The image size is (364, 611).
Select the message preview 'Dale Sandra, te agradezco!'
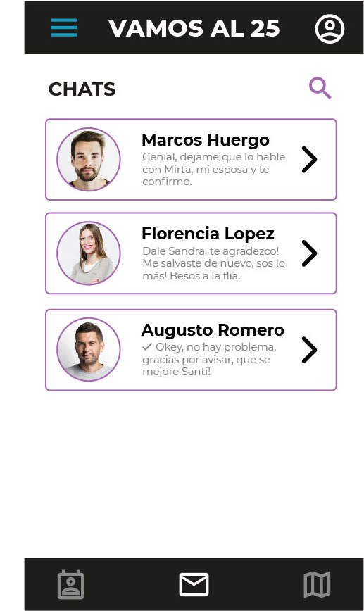pyautogui.click(x=211, y=251)
